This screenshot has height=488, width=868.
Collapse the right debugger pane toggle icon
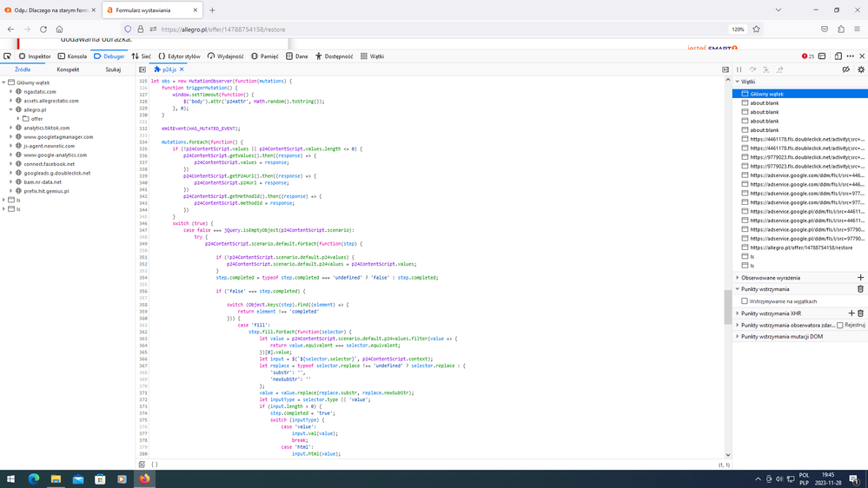coord(726,69)
